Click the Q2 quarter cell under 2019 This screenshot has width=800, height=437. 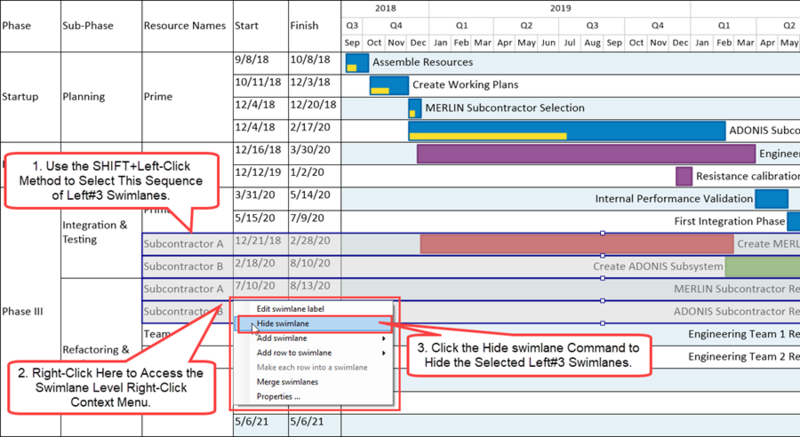coord(527,25)
